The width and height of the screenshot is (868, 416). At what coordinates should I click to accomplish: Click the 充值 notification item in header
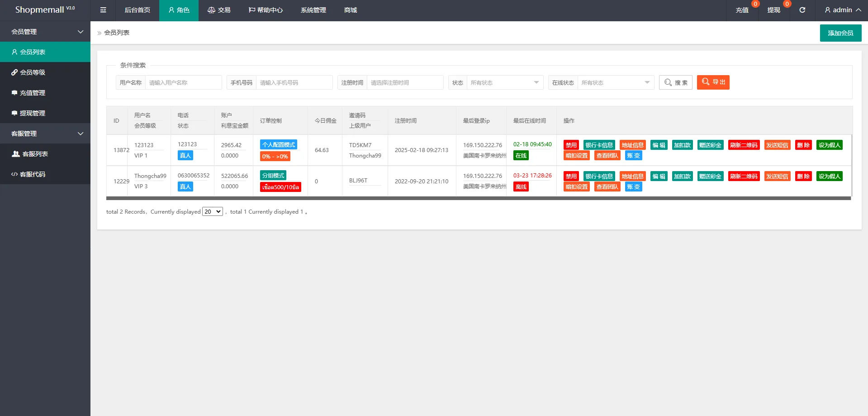click(742, 10)
